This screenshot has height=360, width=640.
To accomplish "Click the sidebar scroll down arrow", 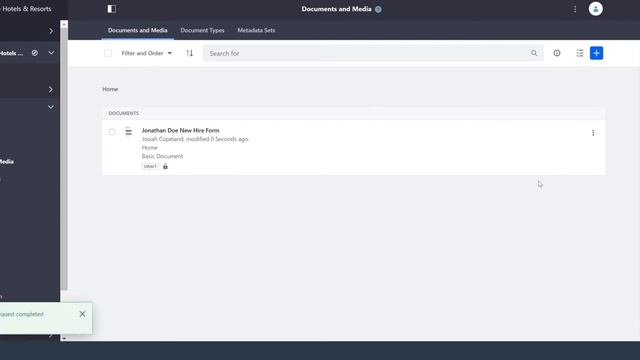I will coord(64,338).
